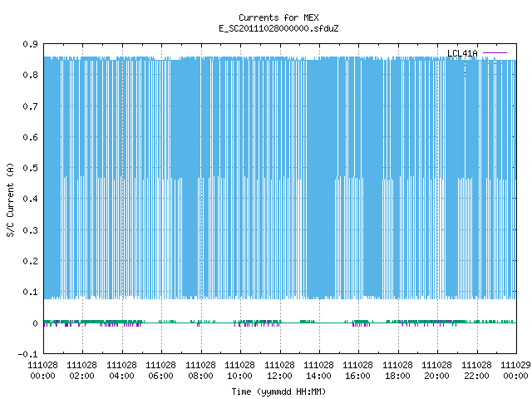Image resolution: width=532 pixels, height=399 pixels.
Task: Click the 0.9 y-axis tick label
Action: click(30, 44)
